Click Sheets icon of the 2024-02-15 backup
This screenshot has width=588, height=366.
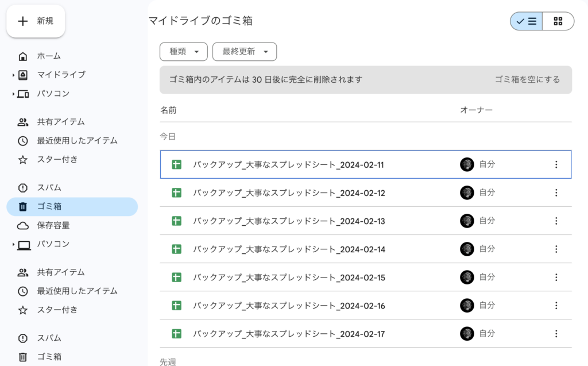[177, 278]
